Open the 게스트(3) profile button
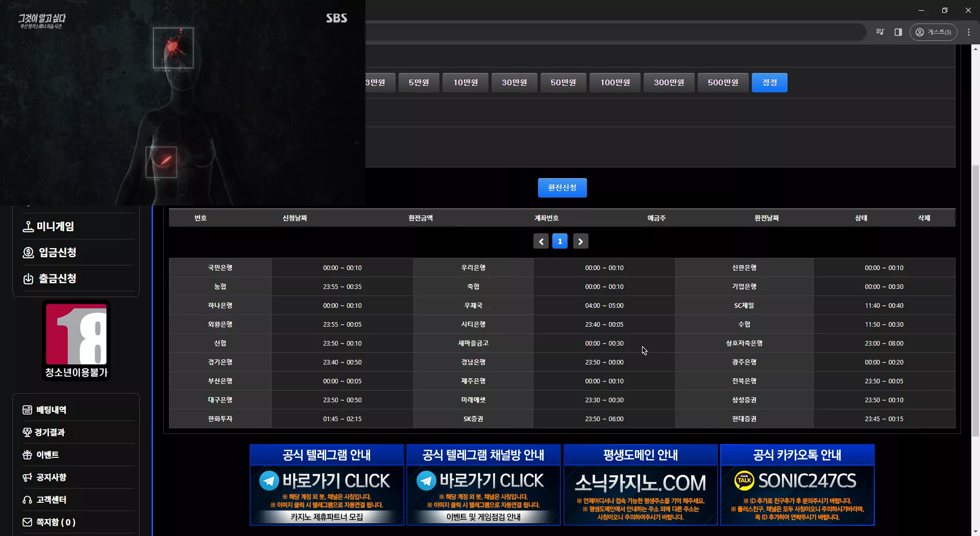The width and height of the screenshot is (980, 536). click(933, 32)
